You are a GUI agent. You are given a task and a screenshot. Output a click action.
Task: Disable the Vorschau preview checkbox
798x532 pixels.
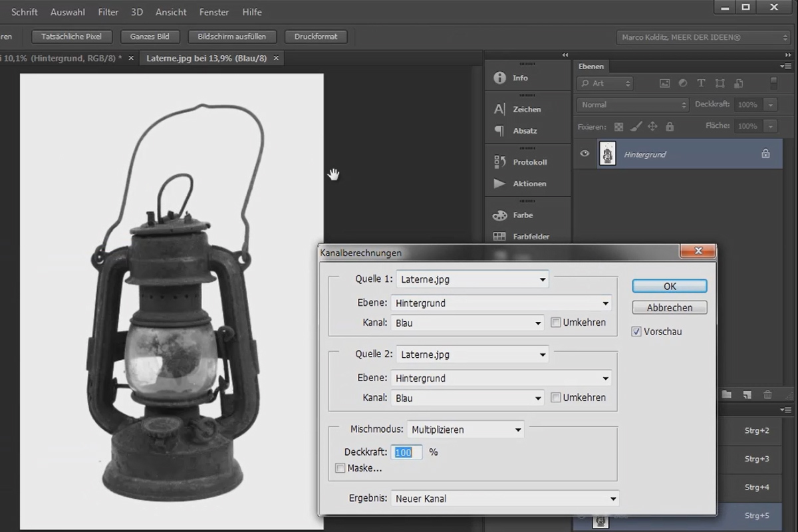pos(636,331)
